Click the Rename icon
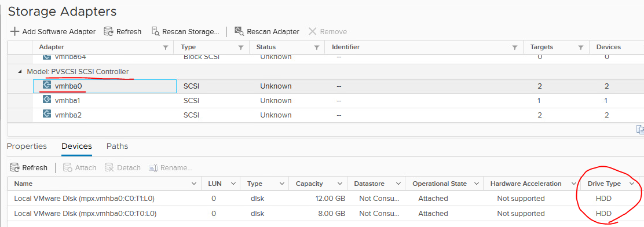644x227 pixels. [x=153, y=168]
